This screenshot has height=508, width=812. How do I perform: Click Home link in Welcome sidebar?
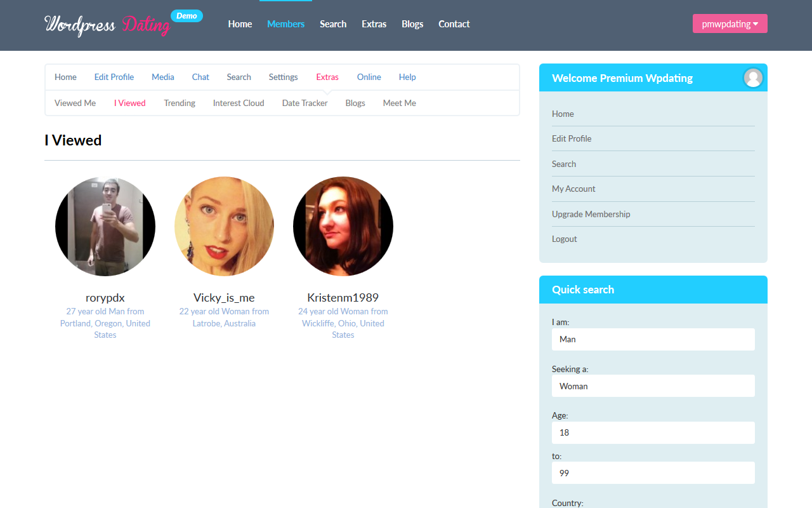pos(563,114)
